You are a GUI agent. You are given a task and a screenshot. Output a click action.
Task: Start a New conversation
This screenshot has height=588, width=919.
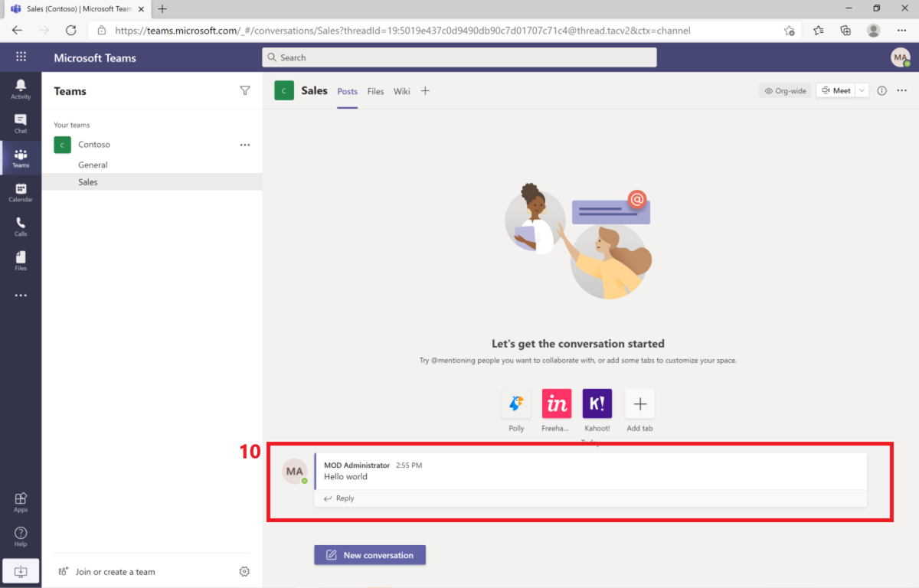pos(369,554)
